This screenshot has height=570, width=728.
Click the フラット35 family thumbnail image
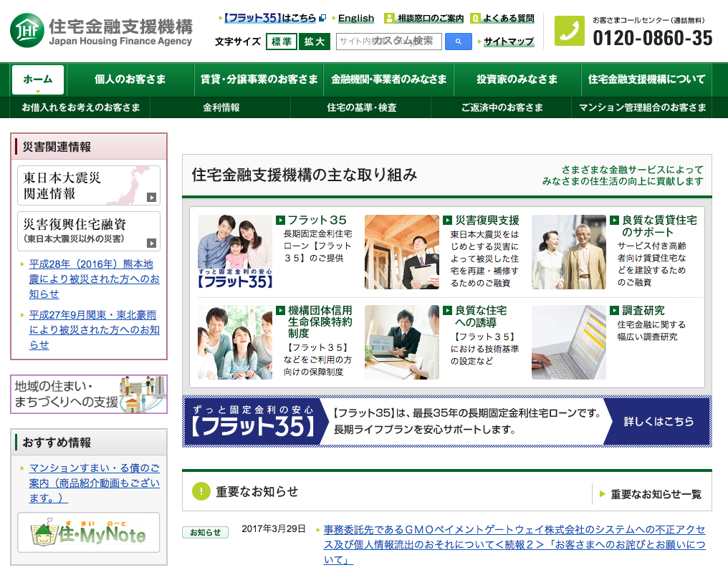[x=235, y=252]
